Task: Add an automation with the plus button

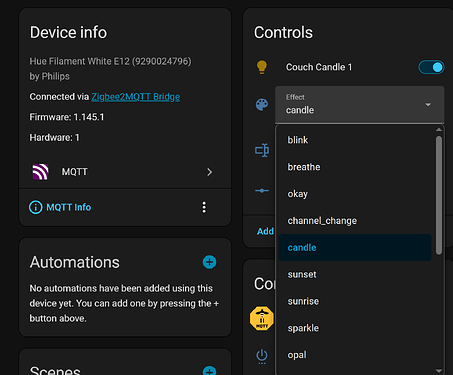Action: pyautogui.click(x=209, y=262)
